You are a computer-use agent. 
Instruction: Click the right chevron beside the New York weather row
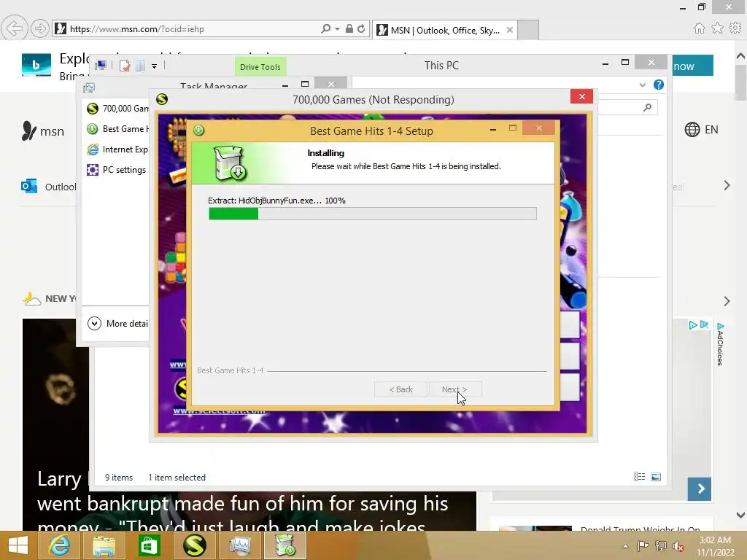[x=727, y=301]
